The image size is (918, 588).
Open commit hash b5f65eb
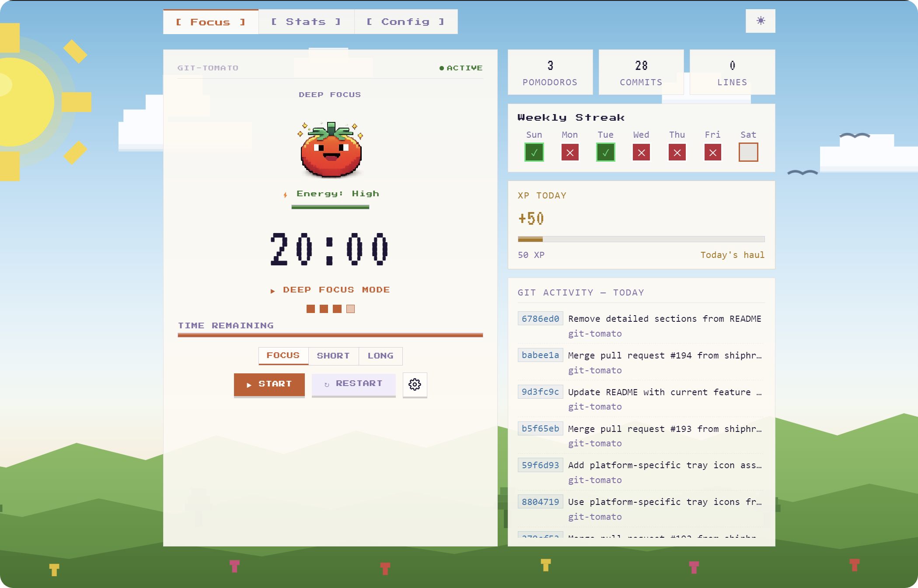(540, 428)
